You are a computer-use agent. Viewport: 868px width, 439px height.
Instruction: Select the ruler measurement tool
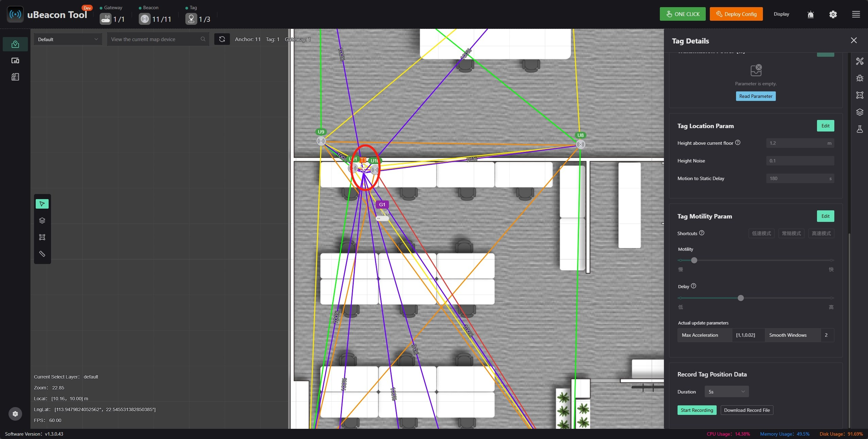[x=42, y=254]
